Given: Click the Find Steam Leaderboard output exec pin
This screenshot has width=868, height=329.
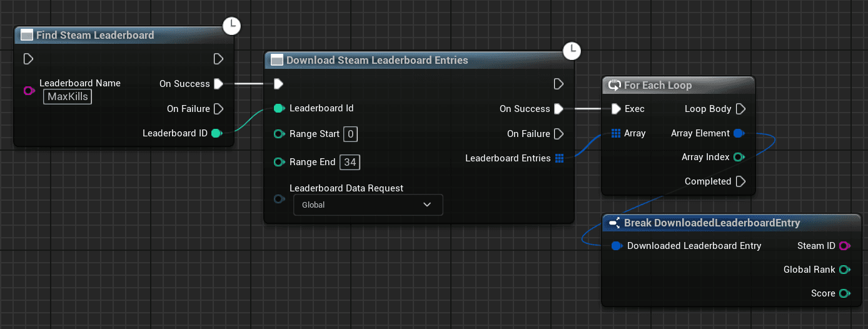Looking at the screenshot, I should click(x=218, y=59).
